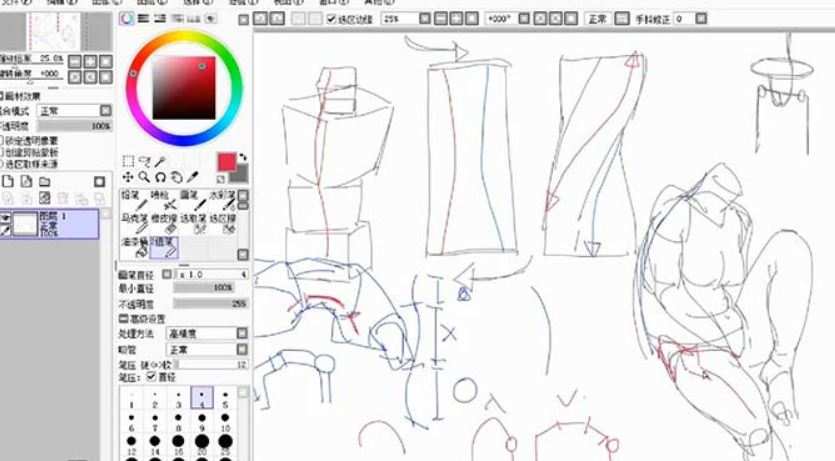Toggle the pressure size (直径) checkbox
Screen dimensions: 835x461
tap(152, 377)
